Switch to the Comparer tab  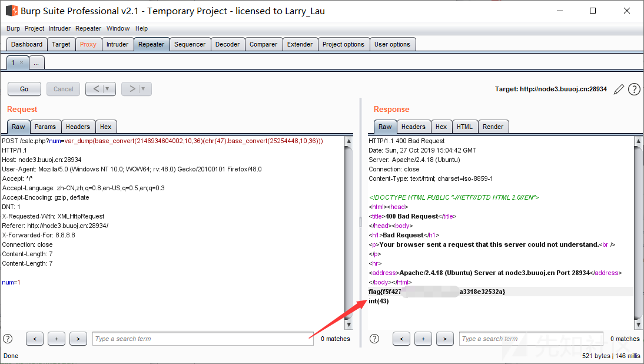pos(264,44)
